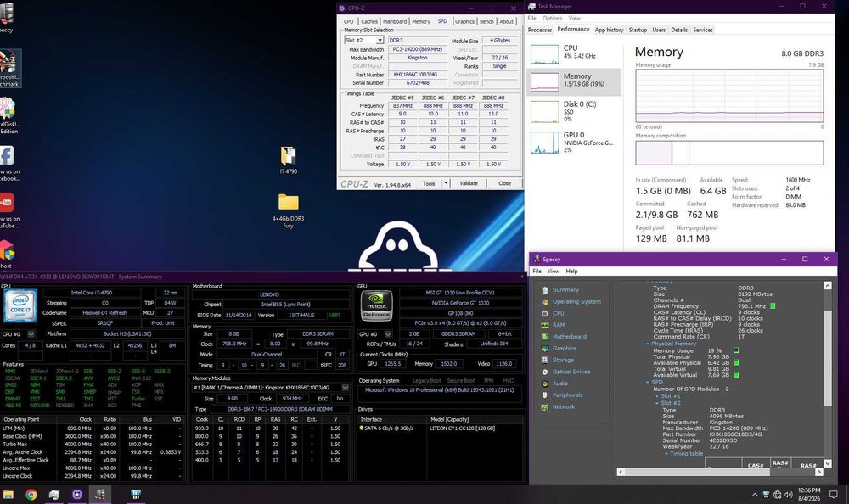Open File Explorer from the taskbar

[x=8, y=495]
